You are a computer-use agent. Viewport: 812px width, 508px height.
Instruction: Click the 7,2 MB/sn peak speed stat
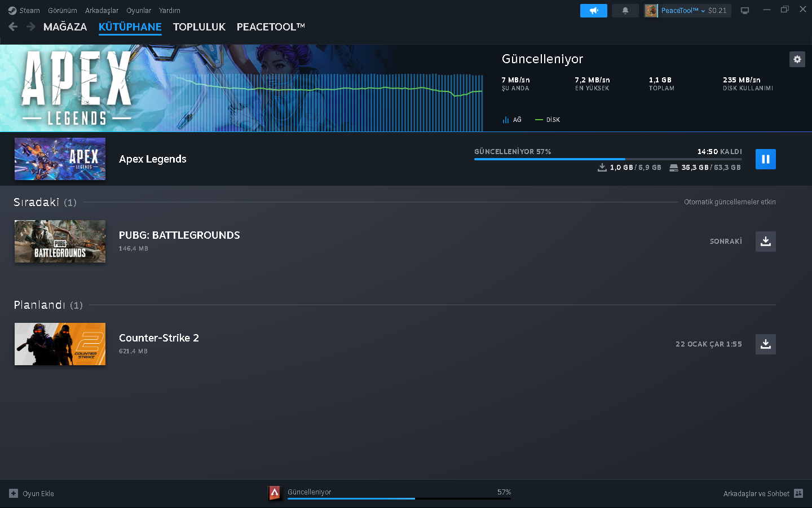pyautogui.click(x=593, y=84)
